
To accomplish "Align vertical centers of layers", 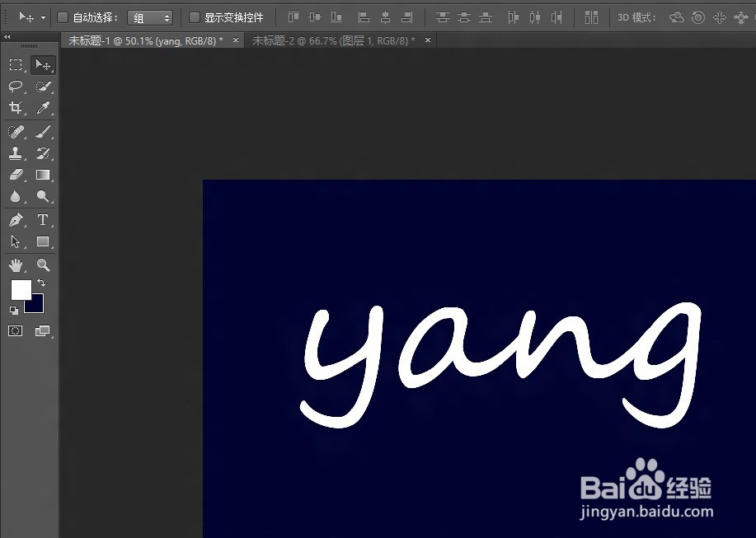I will pyautogui.click(x=315, y=18).
